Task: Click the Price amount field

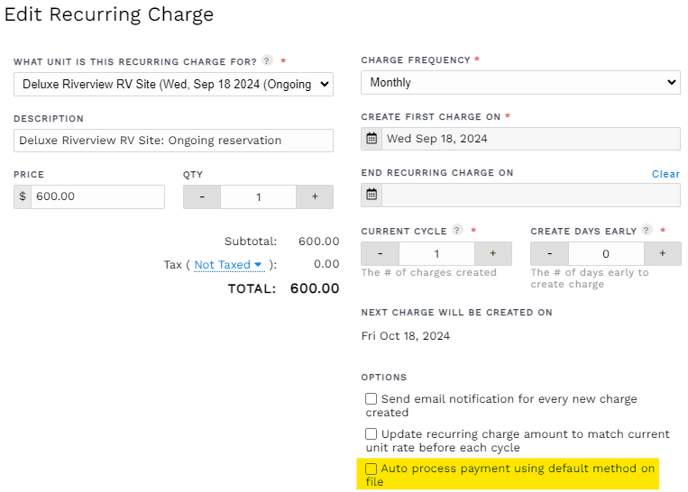Action: (x=98, y=197)
